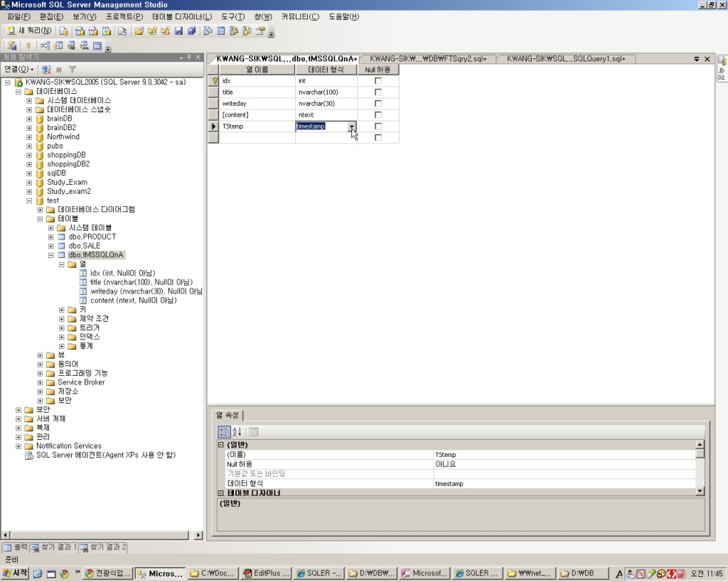Viewport: 728px width, 582px height.
Task: Show the Template Explorer icon
Action: pos(247,31)
